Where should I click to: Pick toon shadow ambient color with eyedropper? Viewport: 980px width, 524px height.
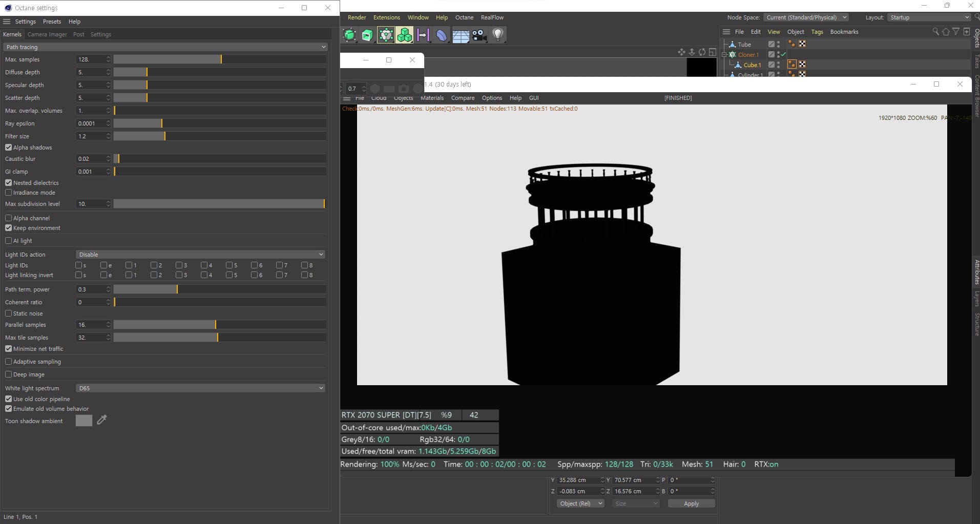tap(102, 420)
